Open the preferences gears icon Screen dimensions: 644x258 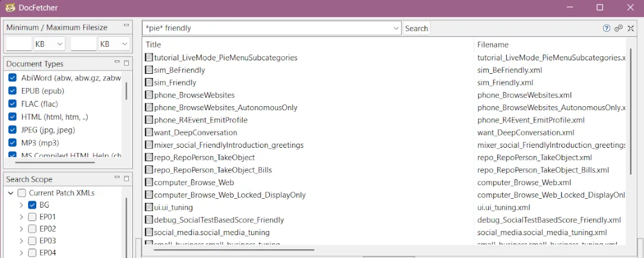(619, 28)
